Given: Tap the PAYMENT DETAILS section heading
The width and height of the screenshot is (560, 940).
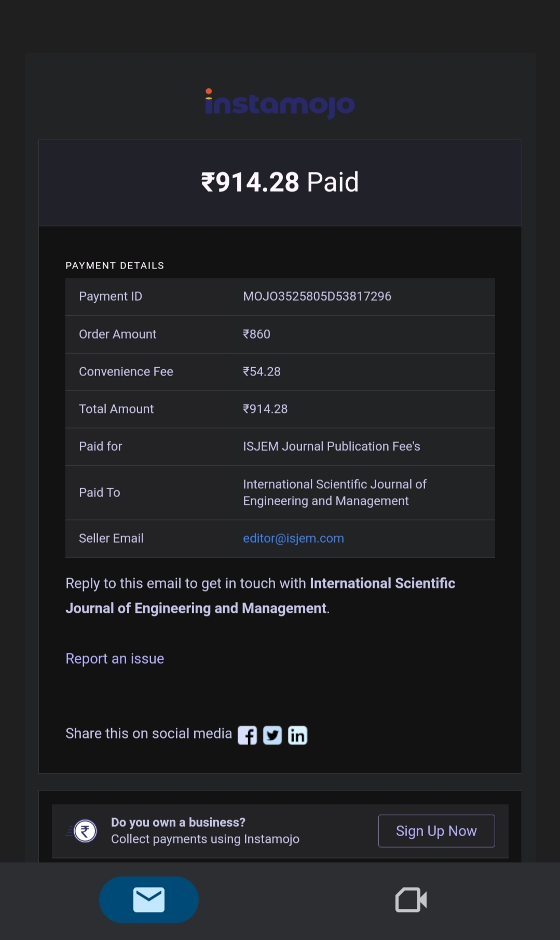Looking at the screenshot, I should (x=115, y=266).
